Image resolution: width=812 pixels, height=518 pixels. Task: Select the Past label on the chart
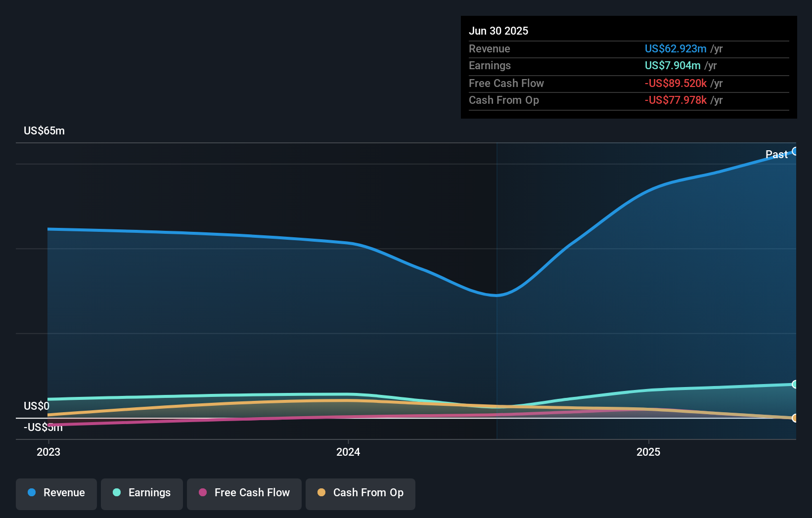point(776,154)
